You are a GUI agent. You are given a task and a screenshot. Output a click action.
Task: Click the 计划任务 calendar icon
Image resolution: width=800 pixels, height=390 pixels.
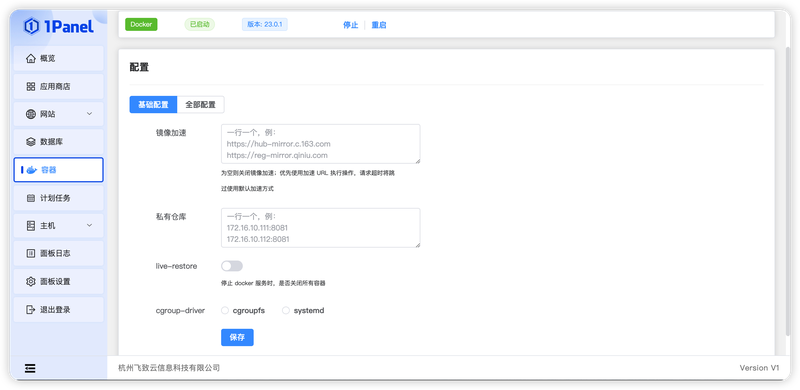click(31, 198)
